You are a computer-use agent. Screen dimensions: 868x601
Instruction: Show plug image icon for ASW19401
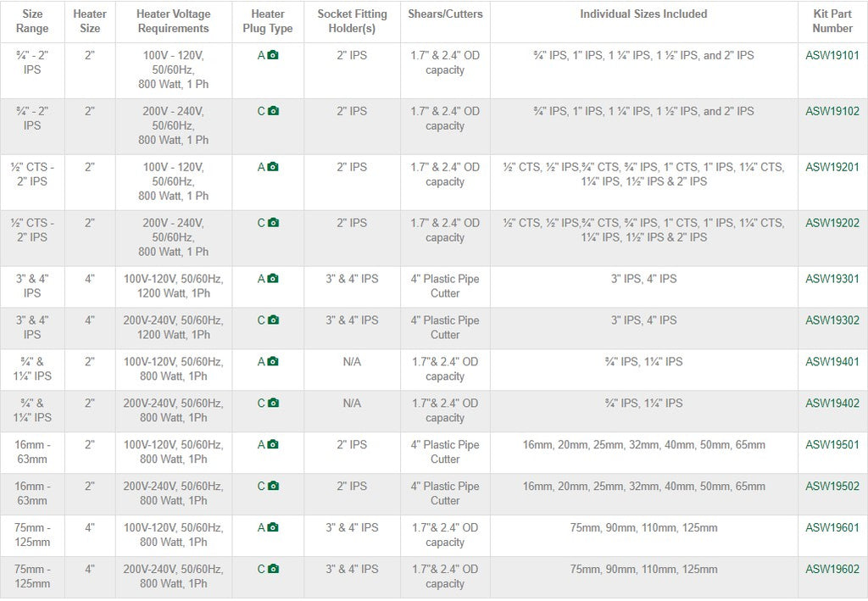click(x=273, y=362)
